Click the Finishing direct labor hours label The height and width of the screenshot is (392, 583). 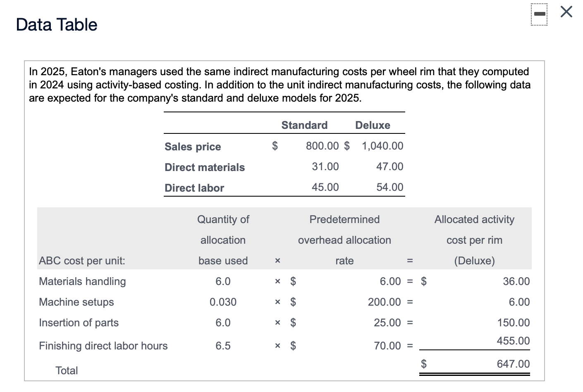(x=103, y=346)
